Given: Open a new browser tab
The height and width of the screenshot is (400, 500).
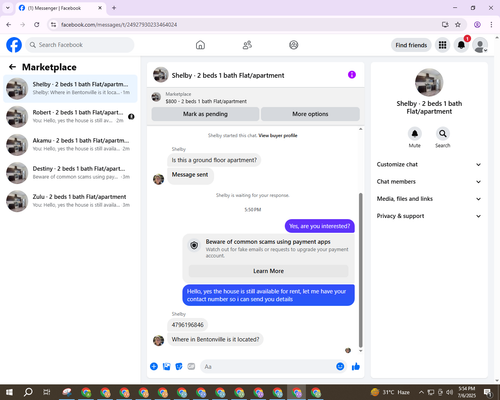Looking at the screenshot, I should [x=114, y=8].
